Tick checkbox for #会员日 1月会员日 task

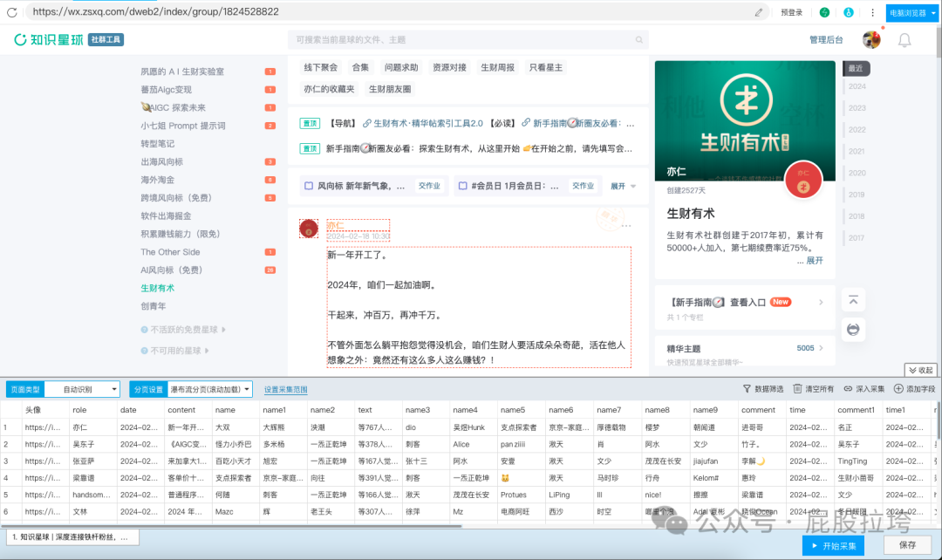pos(462,187)
